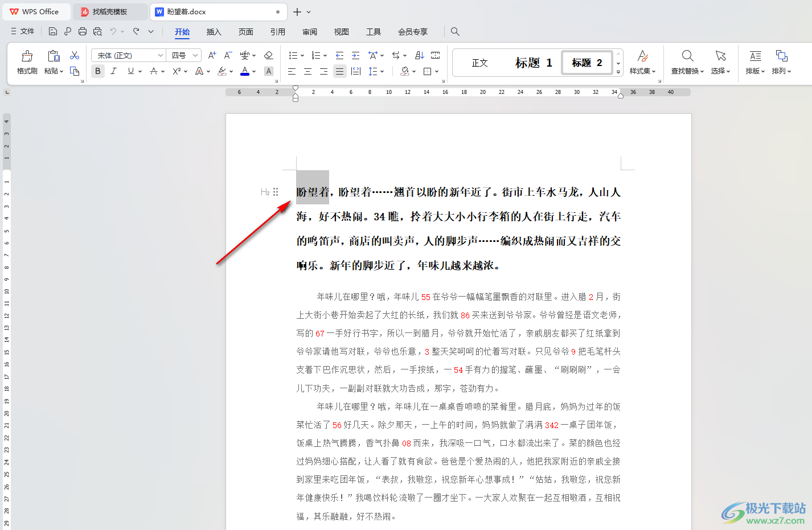Toggle justified alignment

click(x=339, y=71)
